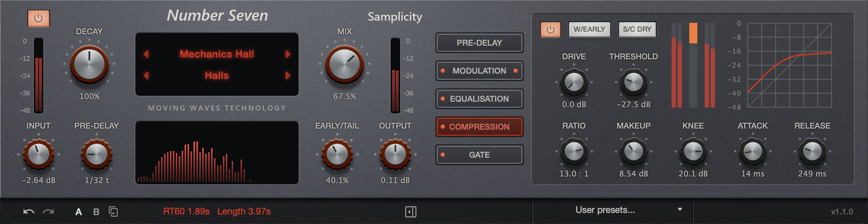Click the impulse response waveform display
868x224 pixels.
(x=217, y=153)
